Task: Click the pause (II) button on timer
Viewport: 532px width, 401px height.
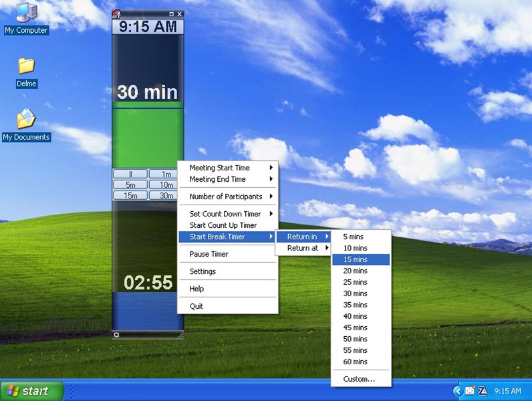Action: coord(130,174)
